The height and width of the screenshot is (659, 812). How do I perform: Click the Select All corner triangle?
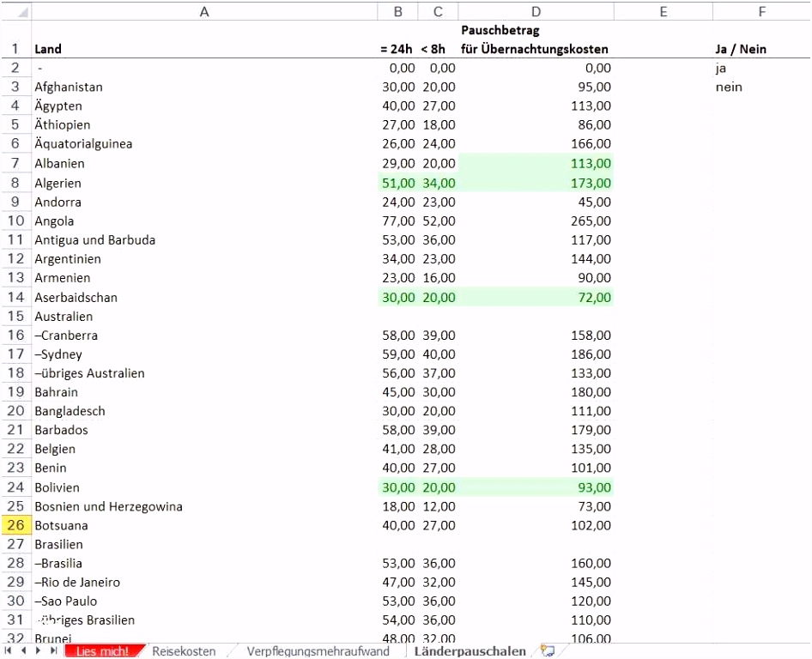click(16, 11)
